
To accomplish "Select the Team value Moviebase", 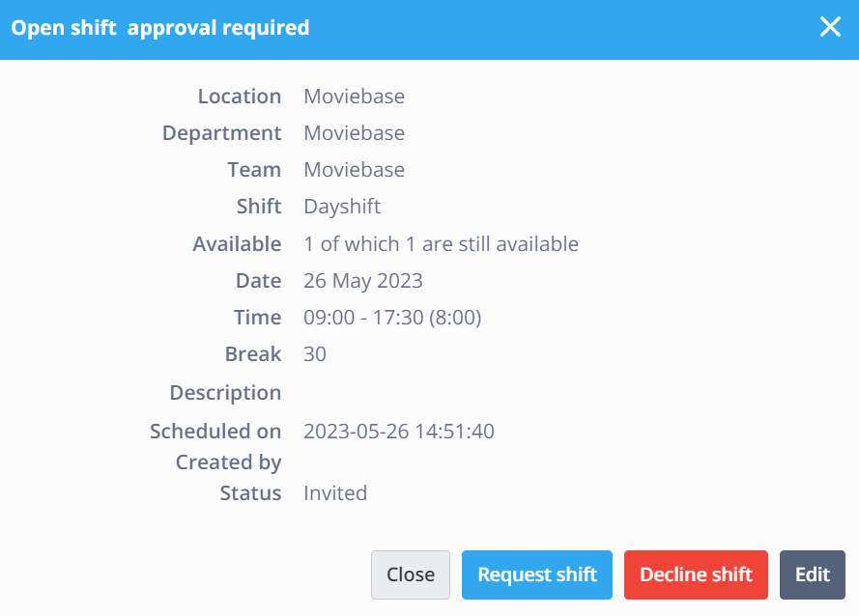I will [354, 170].
